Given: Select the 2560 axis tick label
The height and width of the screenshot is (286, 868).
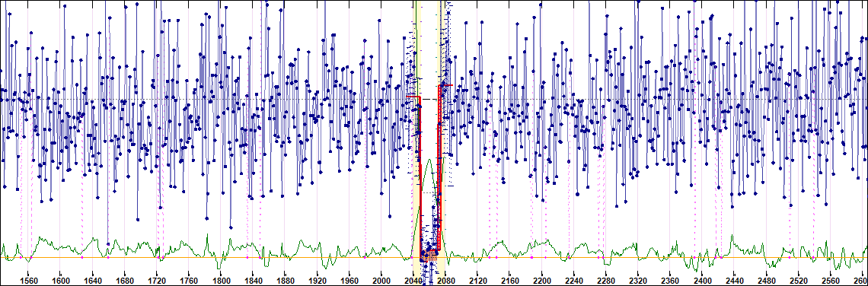Looking at the screenshot, I should 831,280.
